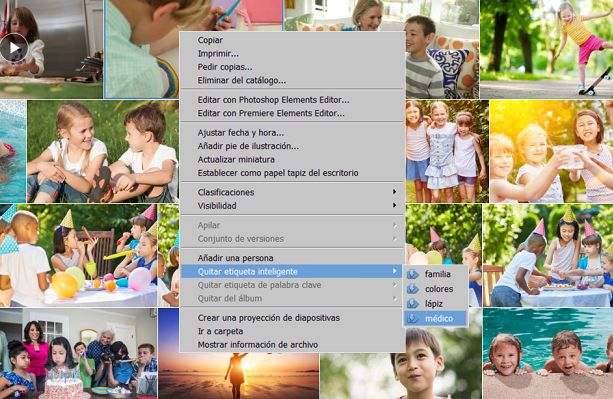Screen dimensions: 613x399
Task: Open the Clasificaciones submenu
Action: pyautogui.click(x=292, y=192)
